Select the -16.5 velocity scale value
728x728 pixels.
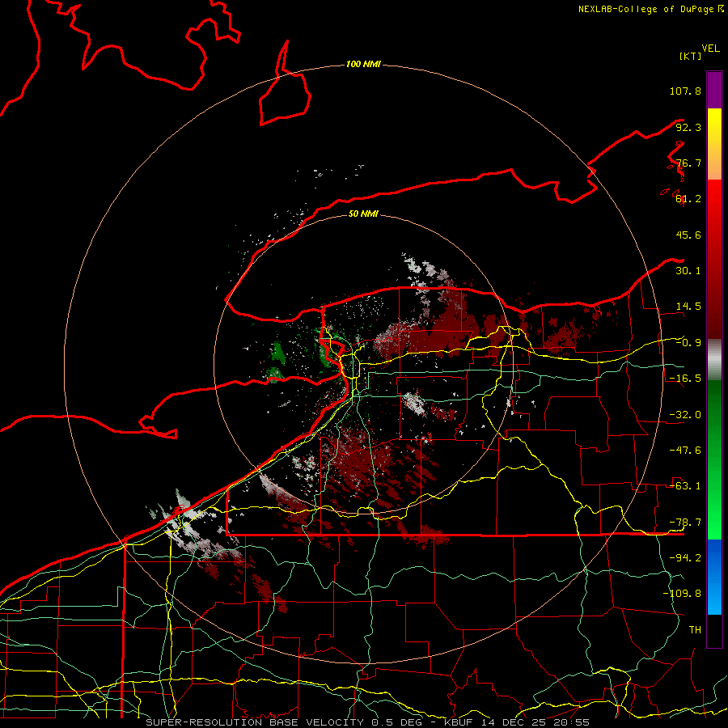click(685, 379)
